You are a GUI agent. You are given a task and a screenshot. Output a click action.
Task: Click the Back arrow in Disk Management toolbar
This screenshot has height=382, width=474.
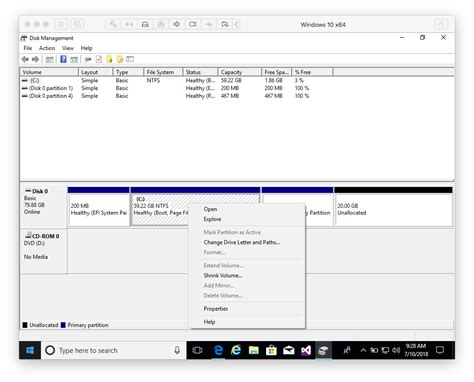tap(25, 59)
